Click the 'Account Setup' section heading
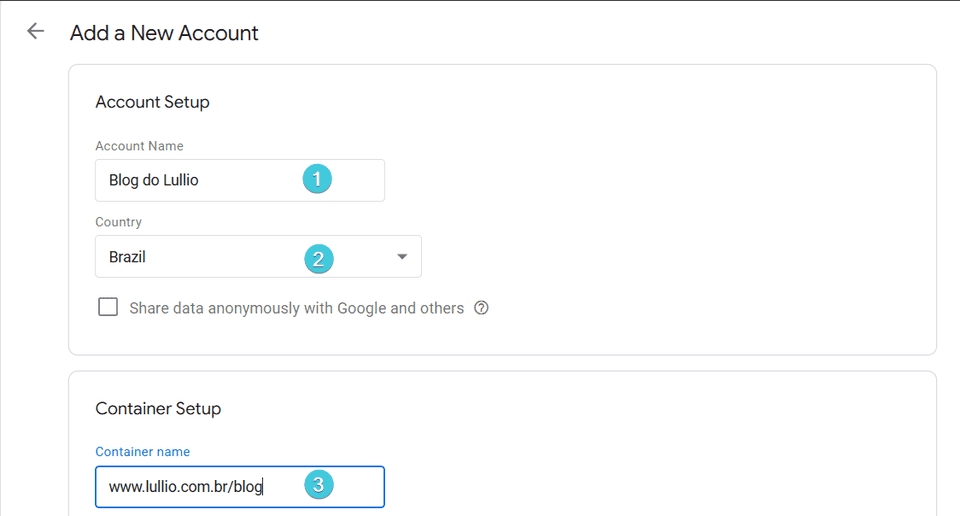 (x=152, y=102)
